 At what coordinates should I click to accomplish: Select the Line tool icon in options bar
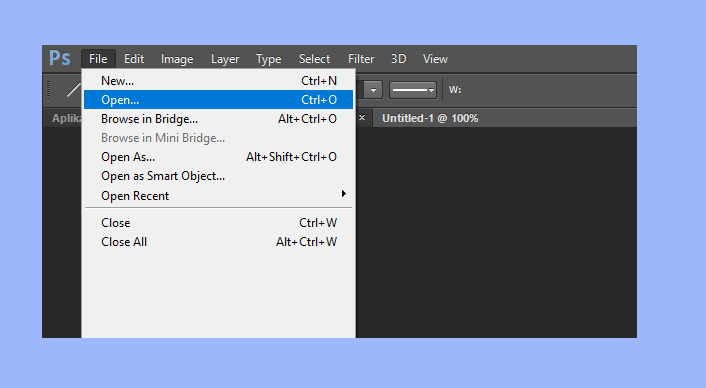[73, 90]
